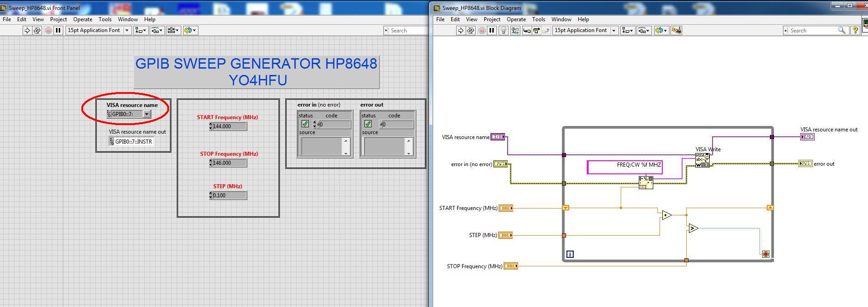Open Window menu in Block Diagram
The height and width of the screenshot is (307, 868).
point(561,19)
